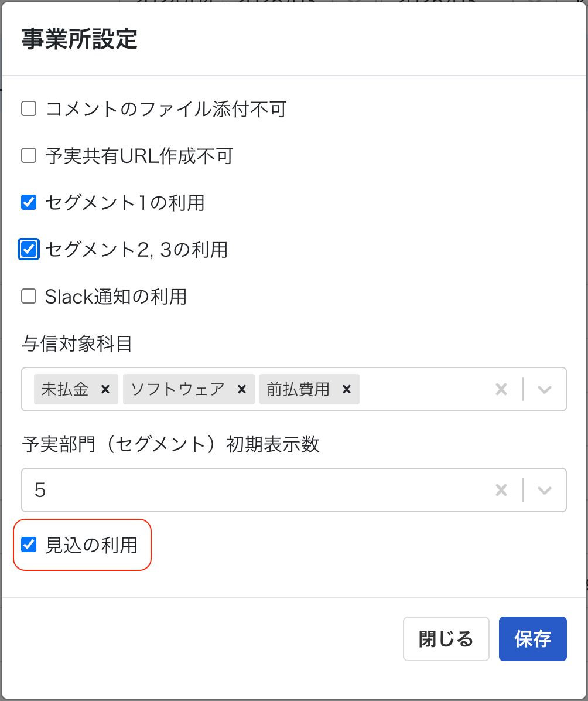Image resolution: width=588 pixels, height=701 pixels.
Task: Expand the 与信対象科目 dropdown arrow
Action: (544, 389)
